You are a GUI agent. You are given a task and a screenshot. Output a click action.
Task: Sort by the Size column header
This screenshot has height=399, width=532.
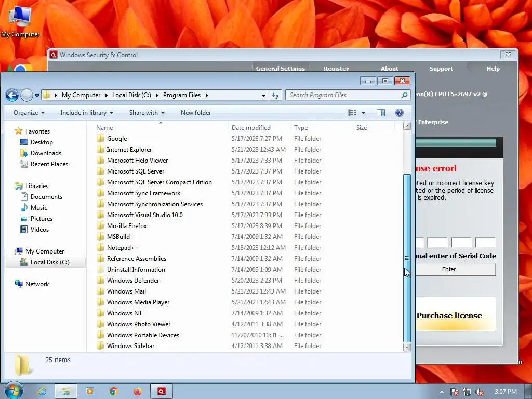coord(374,128)
